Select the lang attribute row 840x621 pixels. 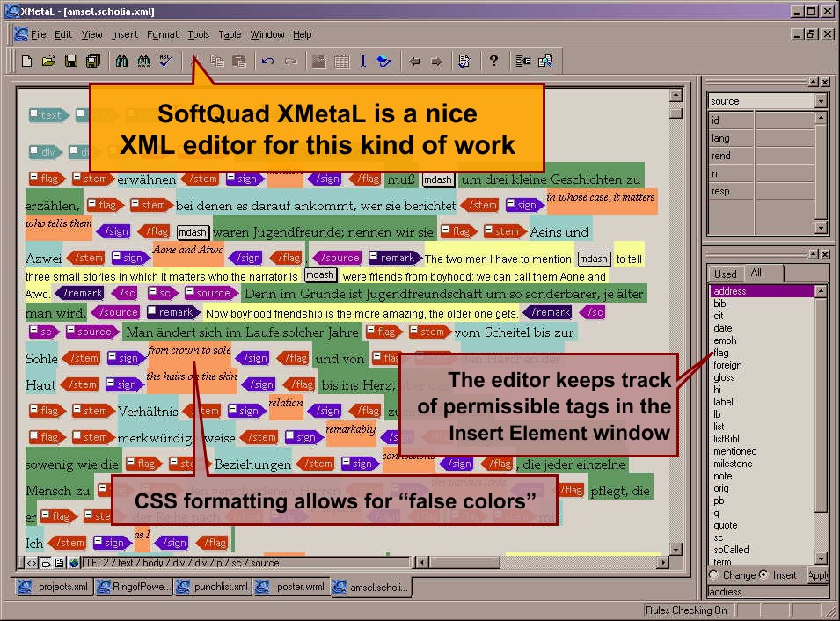pos(761,138)
